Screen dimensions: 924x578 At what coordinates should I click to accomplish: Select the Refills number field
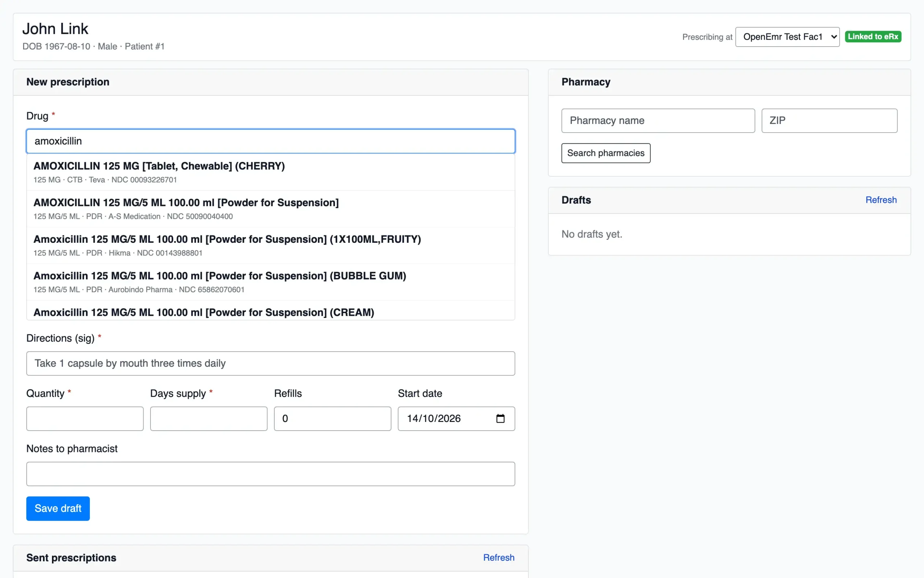click(x=332, y=419)
